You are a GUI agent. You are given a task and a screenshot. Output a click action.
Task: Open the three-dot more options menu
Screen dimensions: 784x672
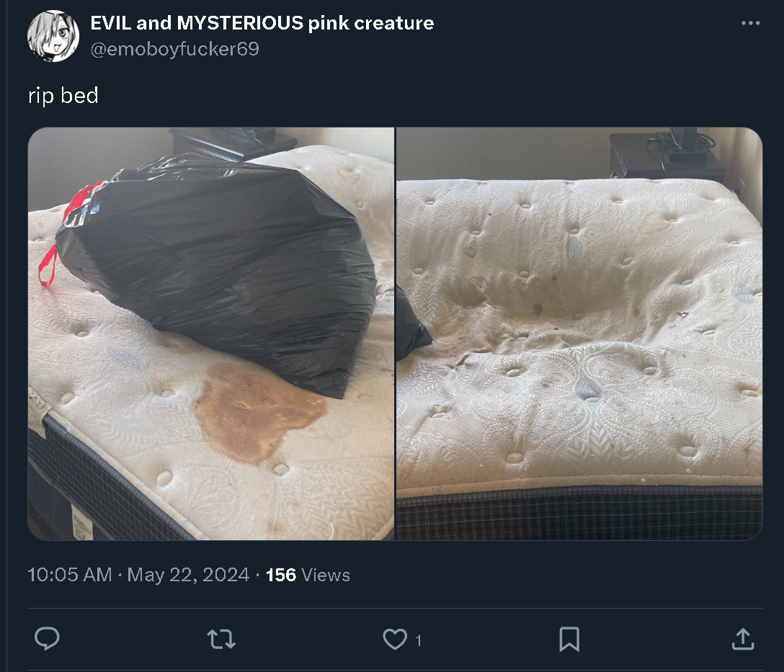click(x=751, y=23)
